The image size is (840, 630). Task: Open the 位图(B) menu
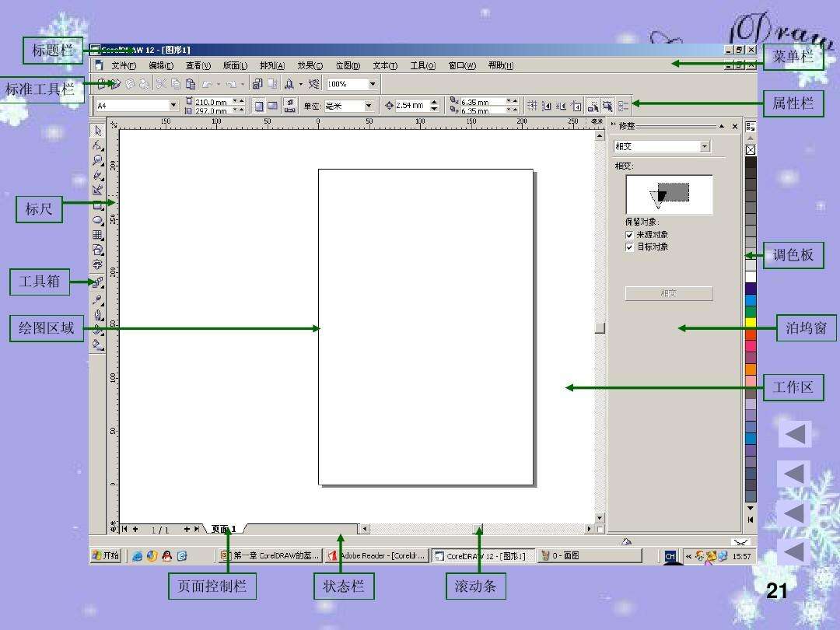(348, 66)
